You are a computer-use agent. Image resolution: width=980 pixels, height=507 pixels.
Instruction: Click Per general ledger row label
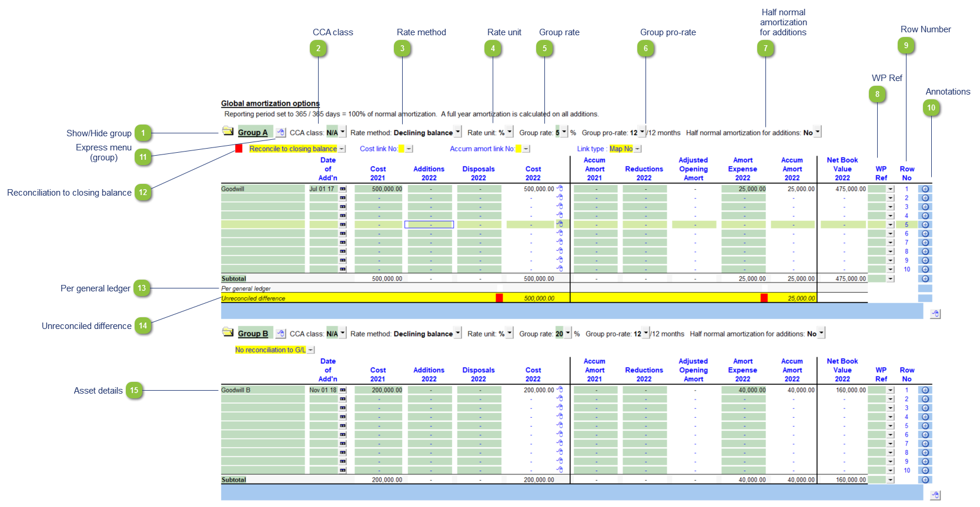246,288
